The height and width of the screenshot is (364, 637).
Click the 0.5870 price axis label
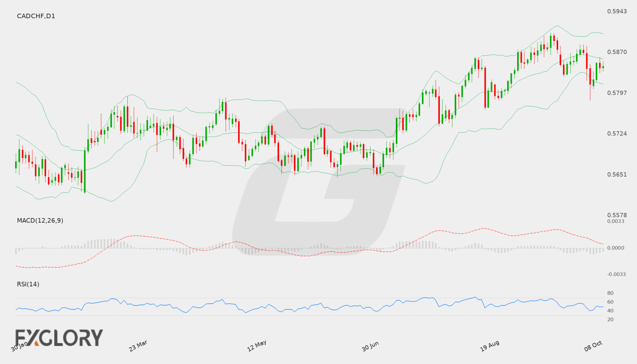617,52
